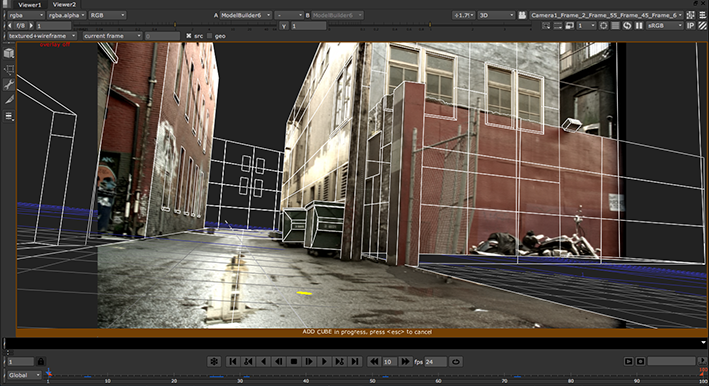Click the fps input field showing 24

click(x=435, y=362)
